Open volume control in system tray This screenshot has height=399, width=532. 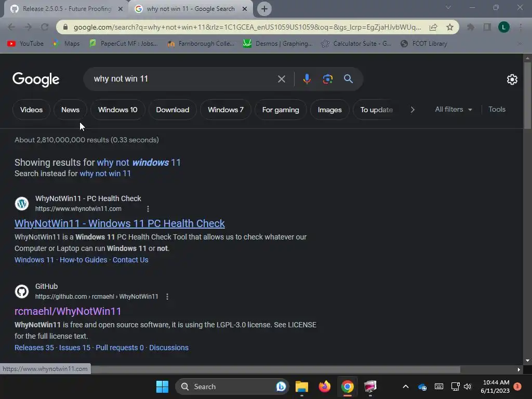point(468,387)
